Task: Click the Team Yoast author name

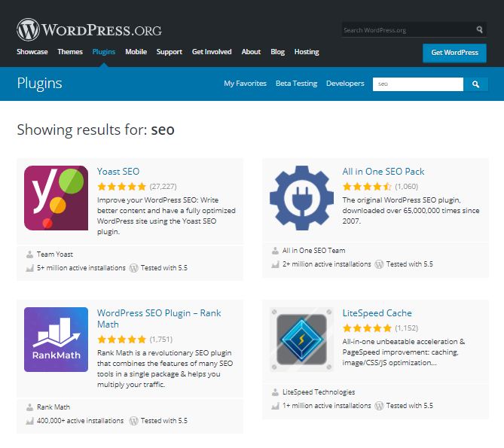Action: click(x=55, y=254)
